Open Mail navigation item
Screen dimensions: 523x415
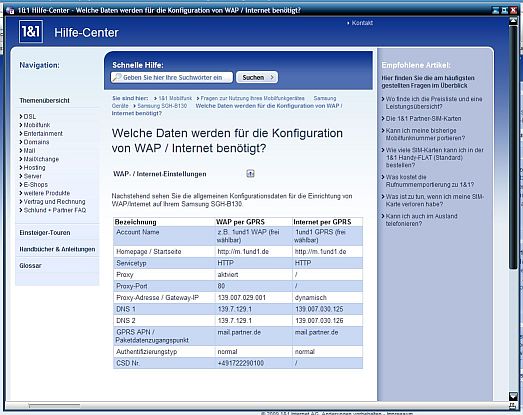[29, 150]
